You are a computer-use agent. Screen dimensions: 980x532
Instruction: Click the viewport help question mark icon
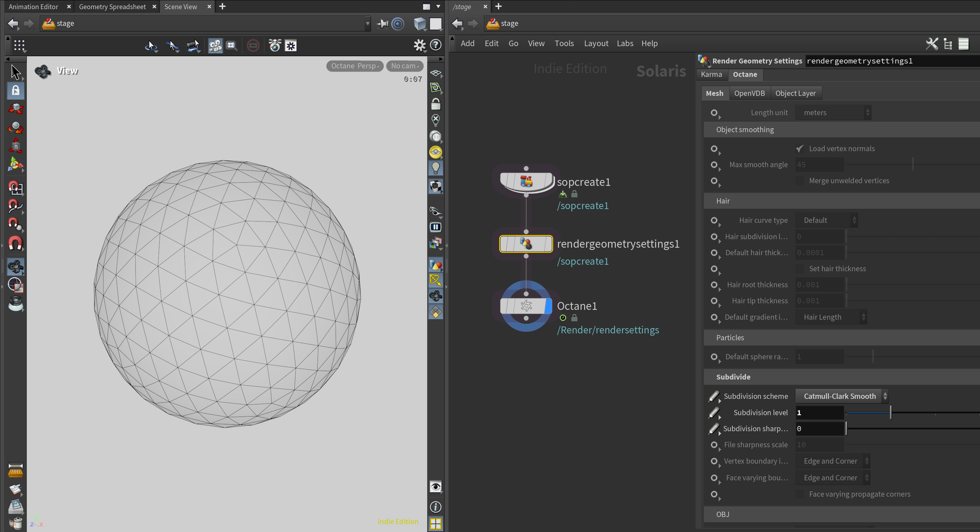point(436,45)
